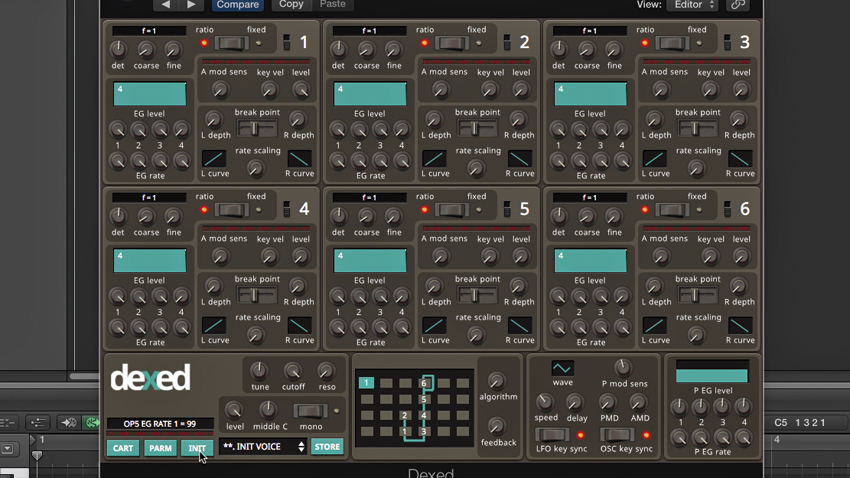Go to next preset arrow
Viewport: 850px width, 478px height.
(191, 5)
